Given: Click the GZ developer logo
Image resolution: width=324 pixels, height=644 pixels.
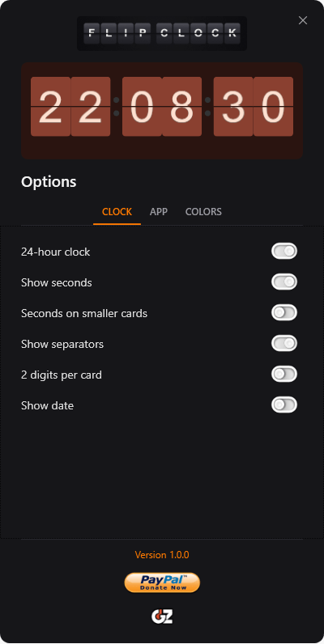Looking at the screenshot, I should pos(162,616).
